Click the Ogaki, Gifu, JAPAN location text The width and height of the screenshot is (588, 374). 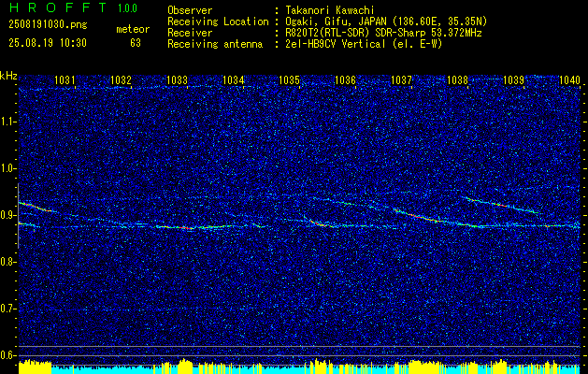(x=387, y=22)
